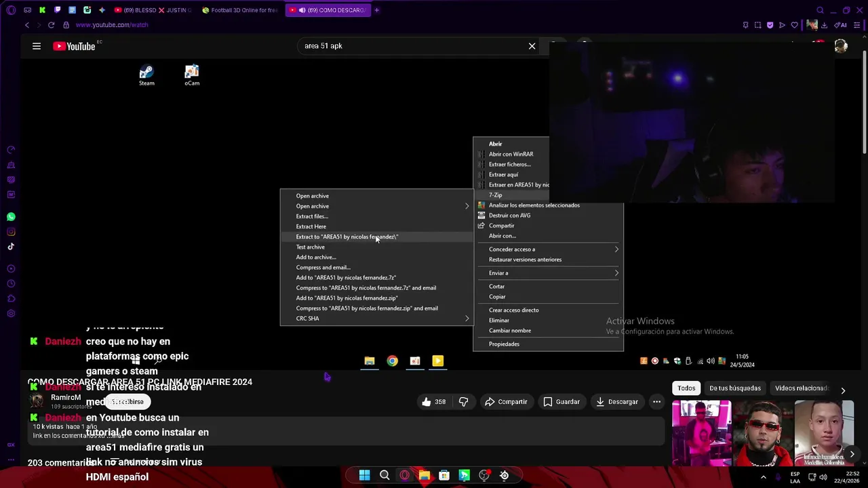Save video with the Guardar button
This screenshot has height=488, width=868.
pyautogui.click(x=561, y=402)
